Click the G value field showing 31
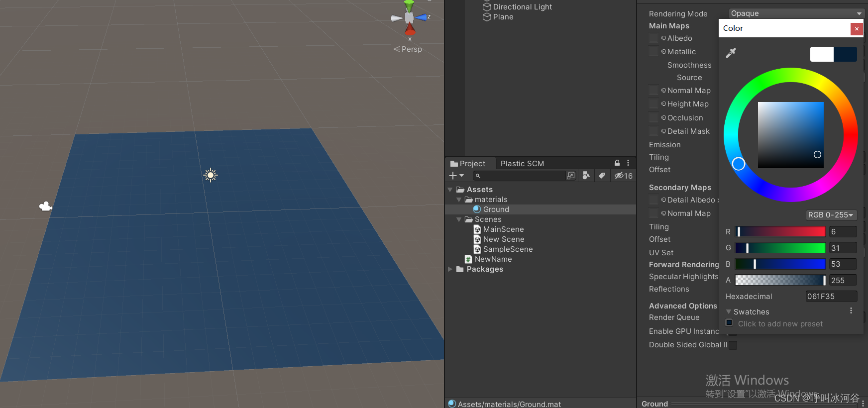 coord(843,248)
